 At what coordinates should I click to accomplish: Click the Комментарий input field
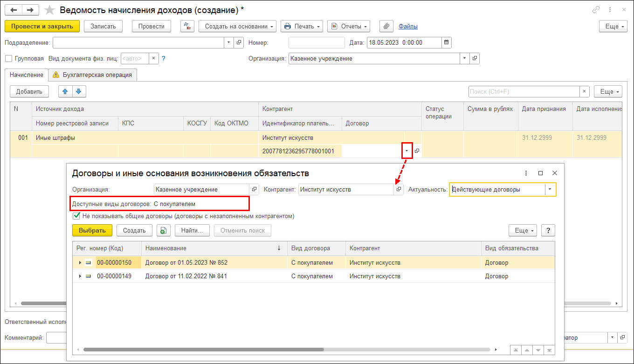56,337
